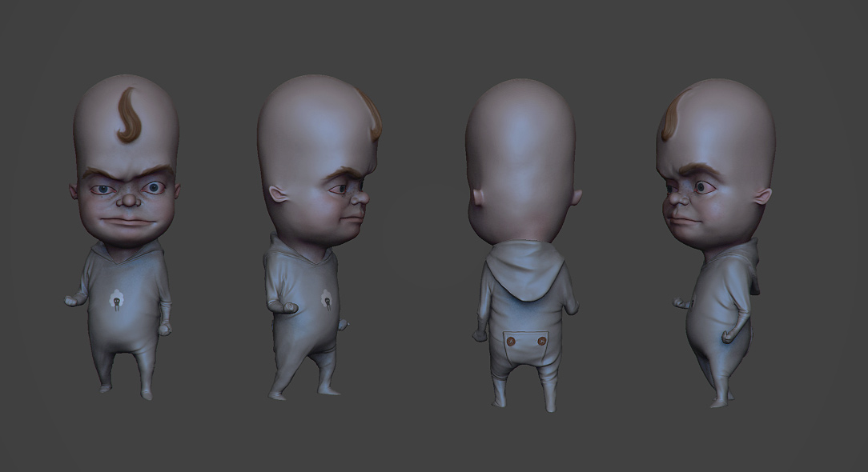Image resolution: width=868 pixels, height=472 pixels.
Task: Click the hood on the back-view character
Action: point(524,270)
